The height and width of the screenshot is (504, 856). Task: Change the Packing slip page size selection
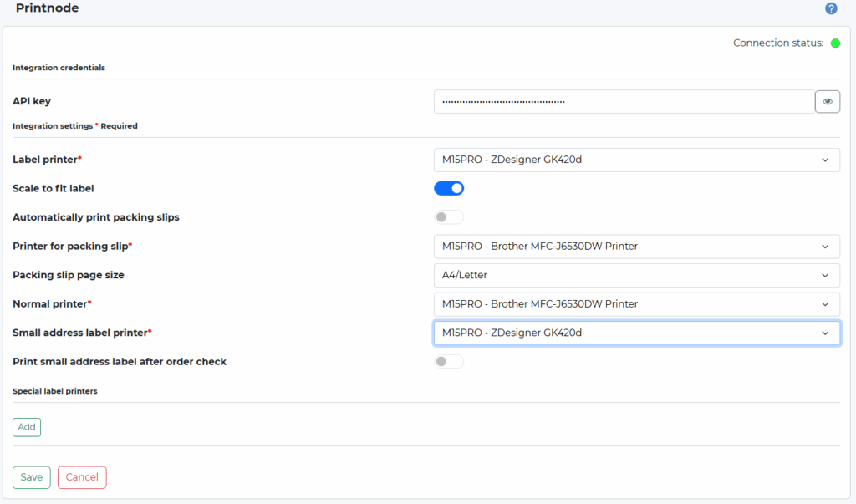(635, 275)
